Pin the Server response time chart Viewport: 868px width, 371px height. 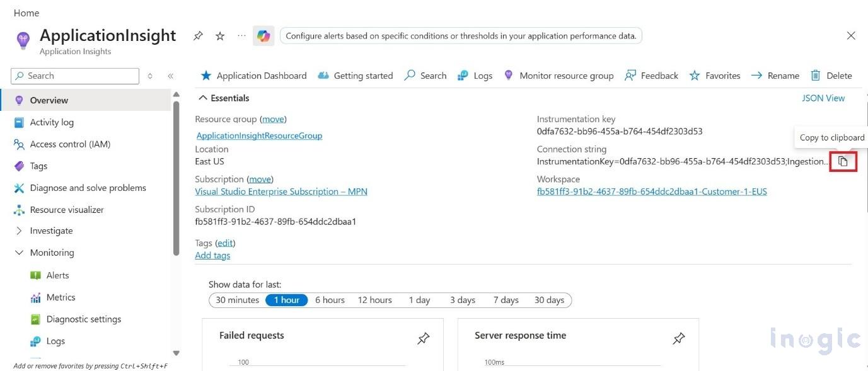(x=679, y=339)
